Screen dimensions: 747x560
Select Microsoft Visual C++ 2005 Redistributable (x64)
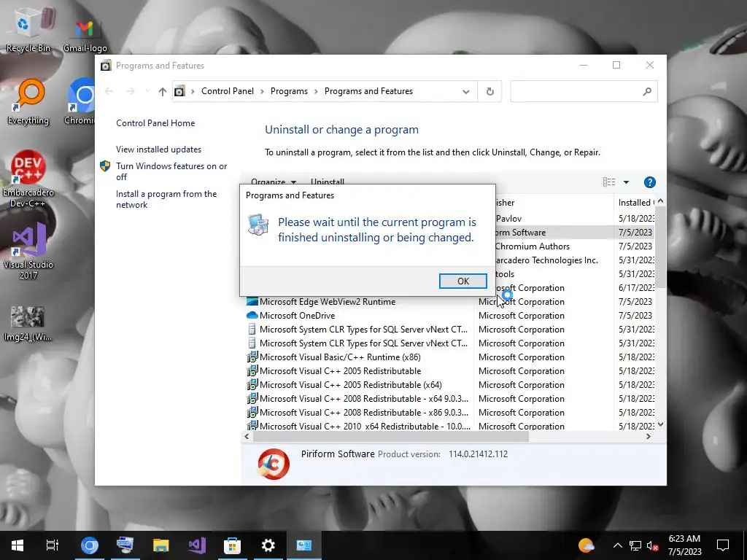[449, 384]
